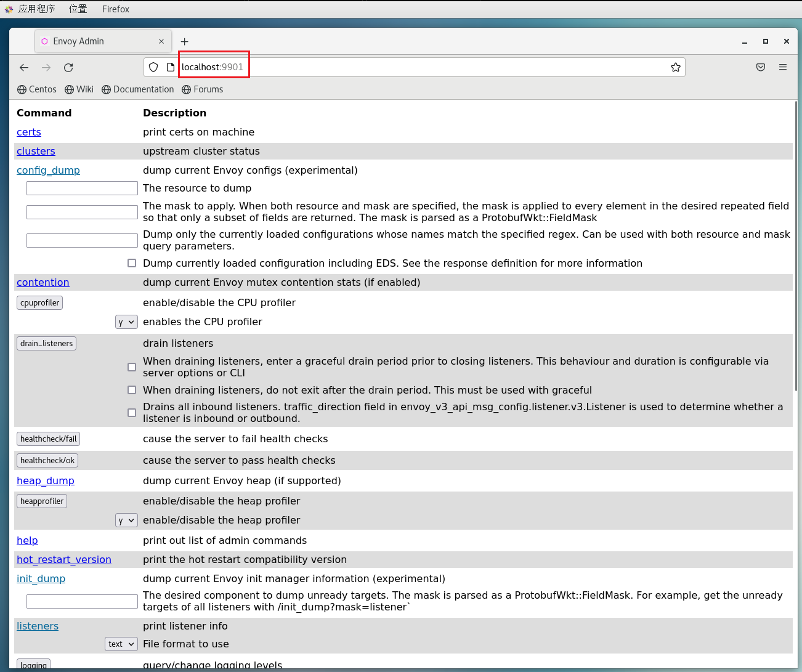Open the tracking protection shield icon
Viewport: 802px width, 672px height.
[x=153, y=67]
